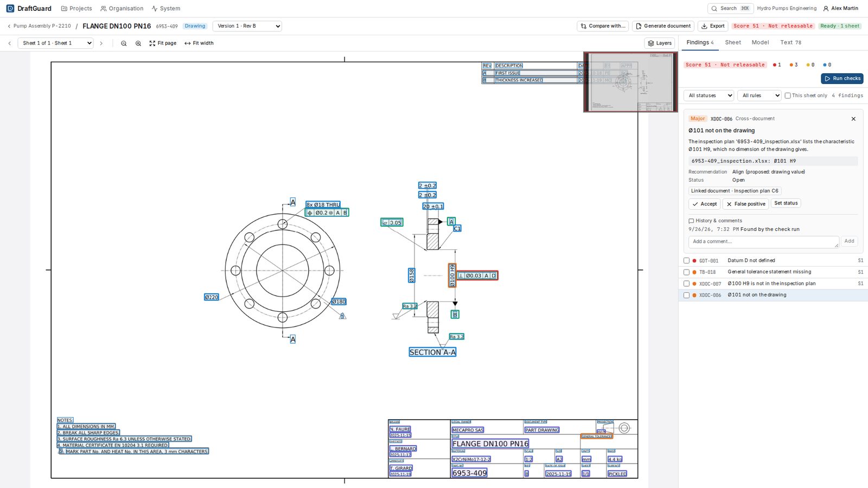Fit drawing to width
868x488 pixels.
coord(199,43)
